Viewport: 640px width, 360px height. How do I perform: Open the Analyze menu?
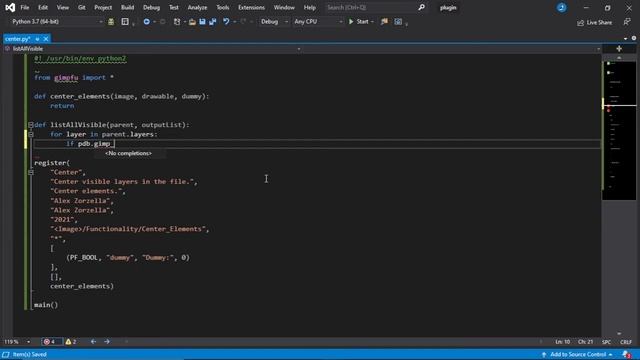[197, 7]
